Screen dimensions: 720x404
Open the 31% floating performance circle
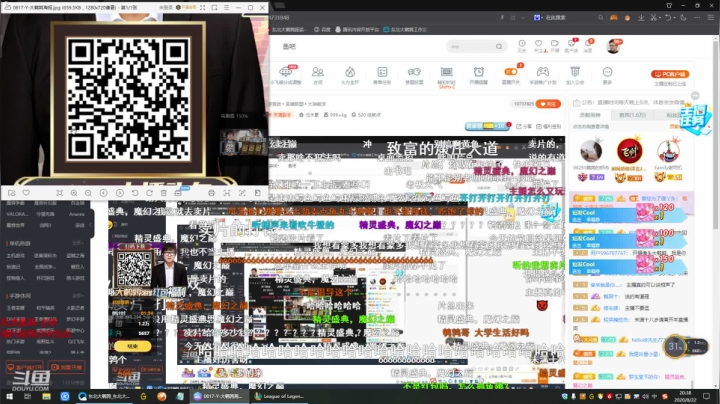tap(675, 346)
